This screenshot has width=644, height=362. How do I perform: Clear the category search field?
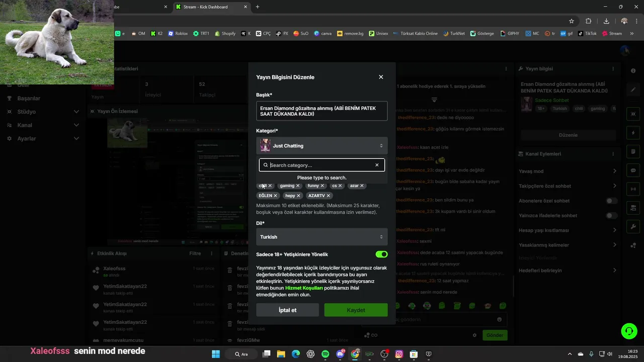(377, 165)
